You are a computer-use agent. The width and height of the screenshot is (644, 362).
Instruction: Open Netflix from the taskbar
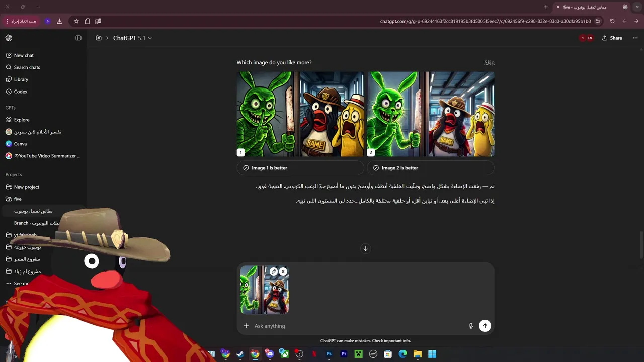(x=314, y=354)
